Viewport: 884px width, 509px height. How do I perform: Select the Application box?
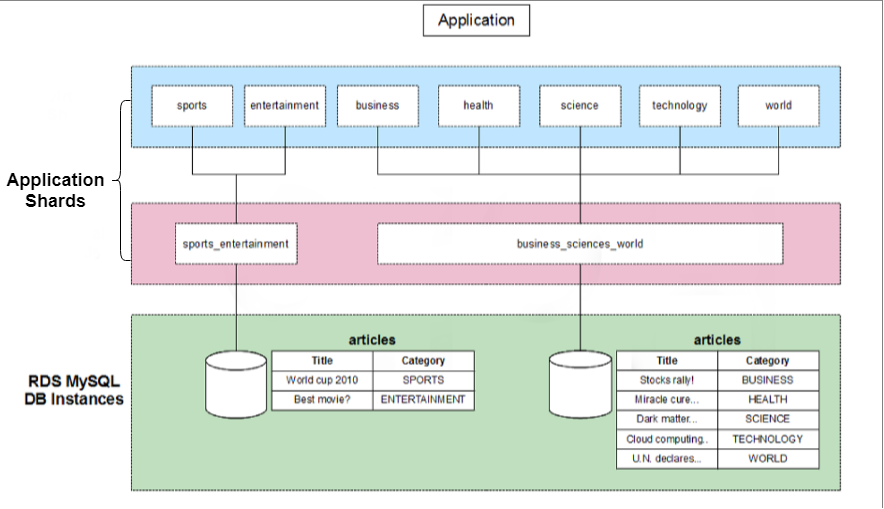(x=476, y=20)
